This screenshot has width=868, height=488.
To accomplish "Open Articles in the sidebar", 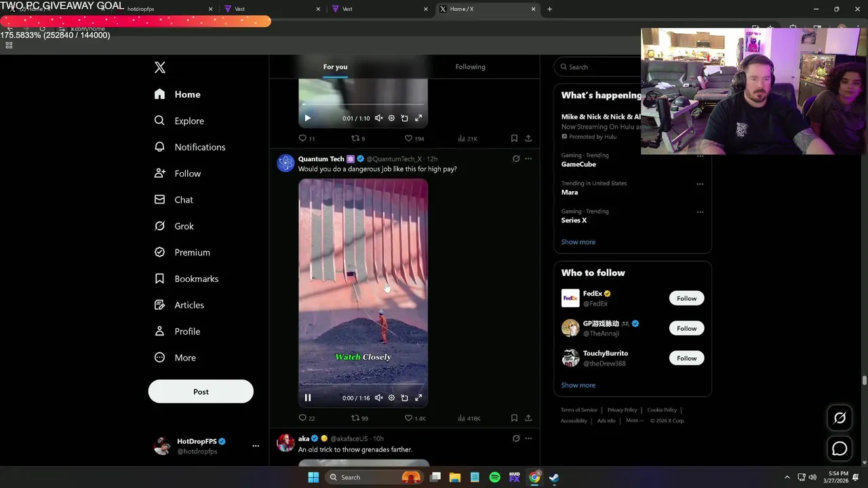I will [x=179, y=305].
